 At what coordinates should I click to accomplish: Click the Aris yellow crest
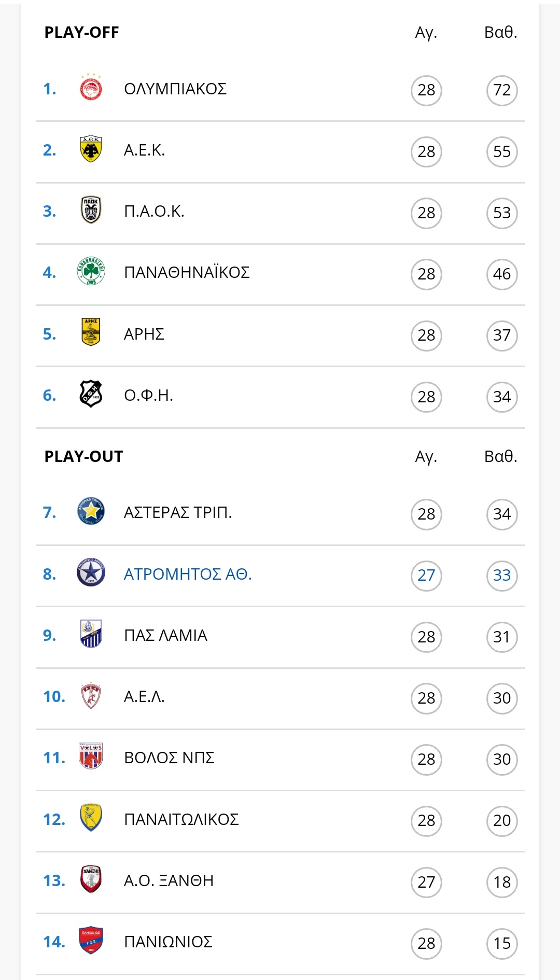click(x=91, y=332)
